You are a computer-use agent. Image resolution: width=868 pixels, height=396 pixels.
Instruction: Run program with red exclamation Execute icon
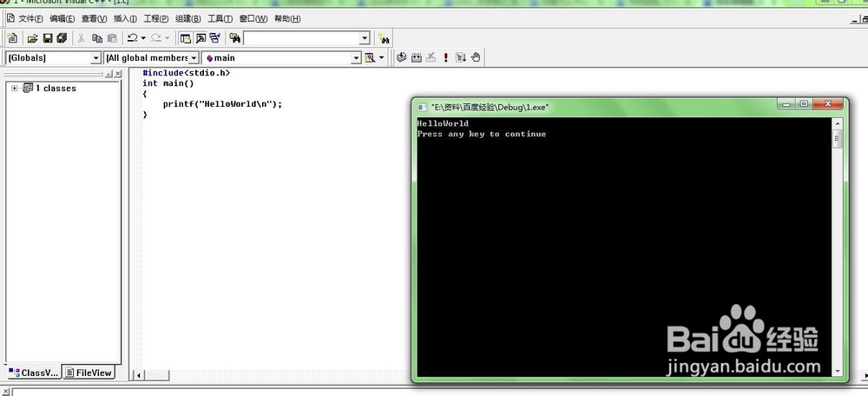[x=445, y=57]
